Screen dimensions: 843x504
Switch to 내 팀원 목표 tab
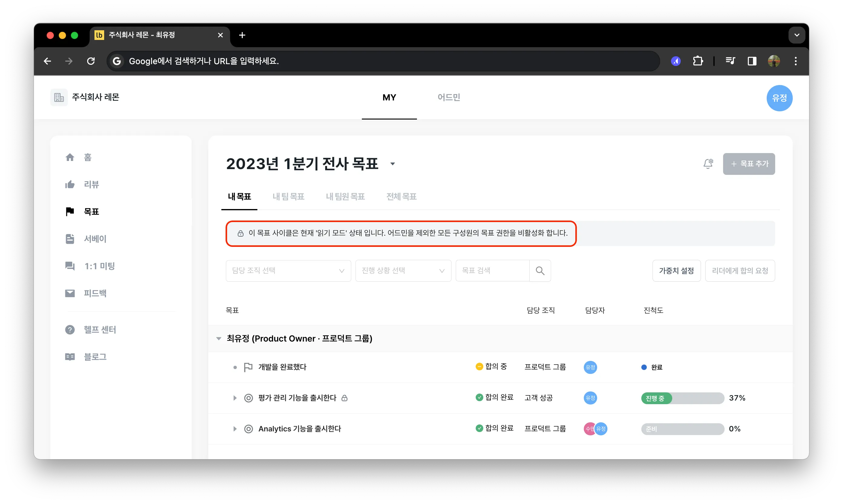coord(345,197)
